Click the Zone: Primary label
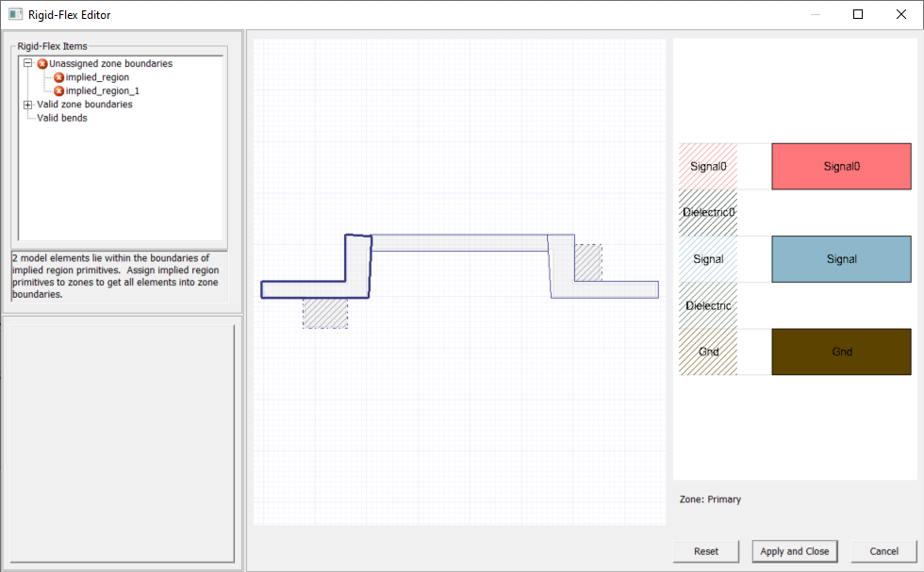This screenshot has height=572, width=924. tap(709, 499)
